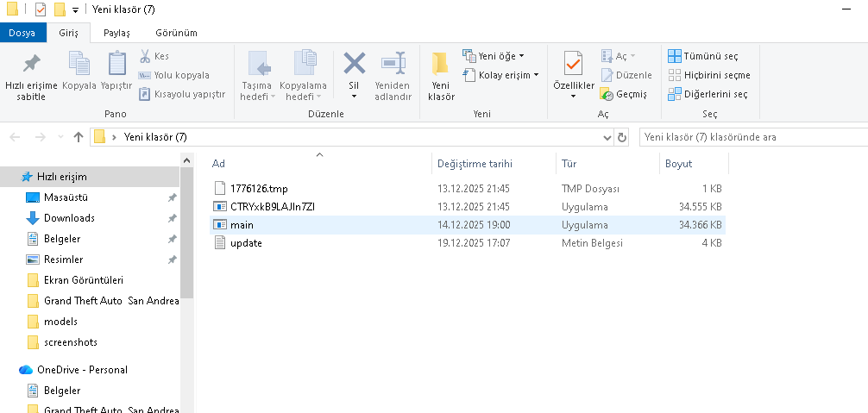The width and height of the screenshot is (868, 413).
Task: Select the main application file icon
Action: pyautogui.click(x=220, y=225)
